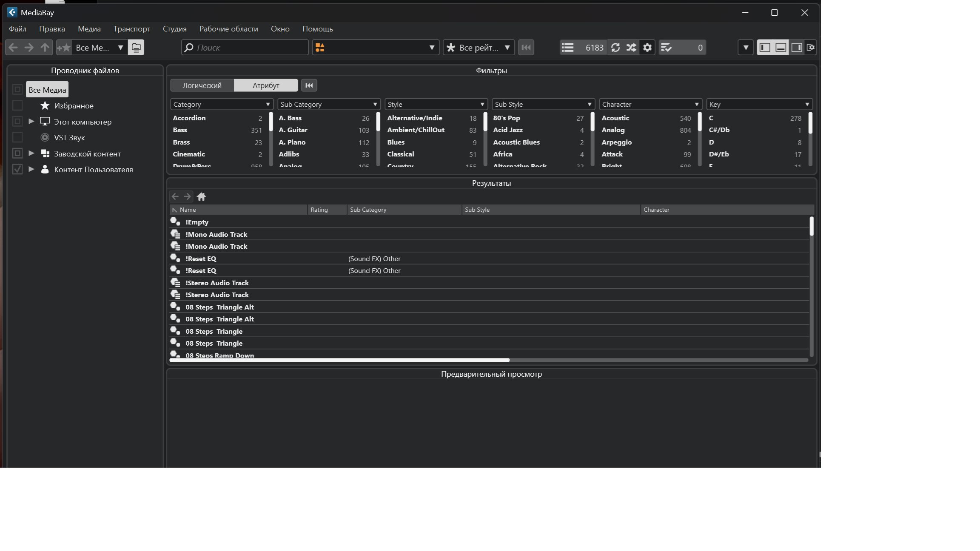Image resolution: width=980 pixels, height=551 pixels.
Task: Expand the Этот компьютер tree node
Action: pyautogui.click(x=31, y=122)
